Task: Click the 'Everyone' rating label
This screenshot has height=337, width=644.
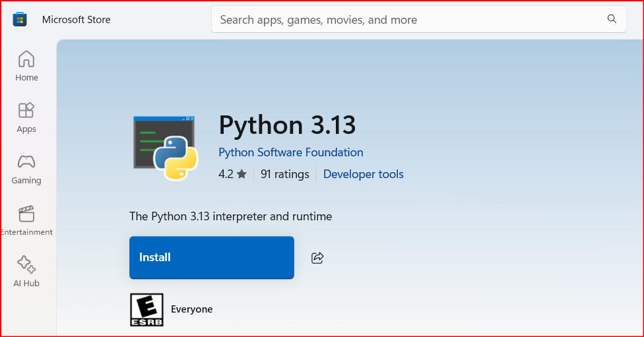Action: click(x=191, y=309)
